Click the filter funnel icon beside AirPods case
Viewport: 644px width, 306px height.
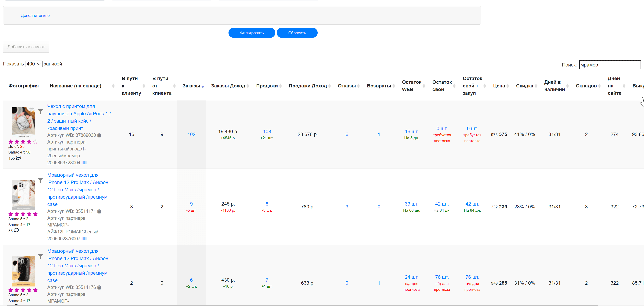[40, 112]
